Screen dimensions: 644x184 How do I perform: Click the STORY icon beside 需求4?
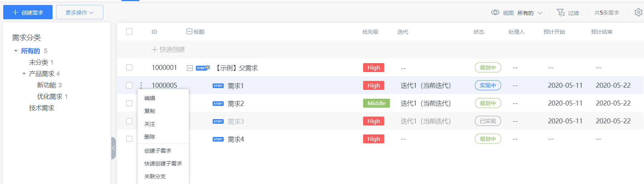coord(218,139)
